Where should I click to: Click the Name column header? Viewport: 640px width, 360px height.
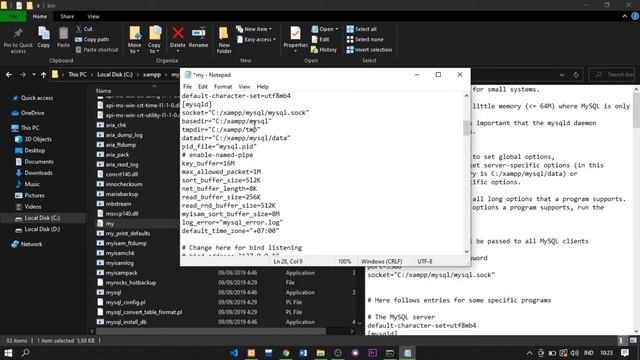103,91
